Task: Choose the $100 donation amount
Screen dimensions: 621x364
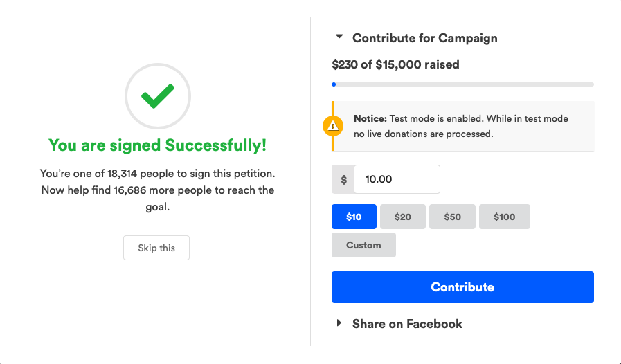Action: [505, 217]
